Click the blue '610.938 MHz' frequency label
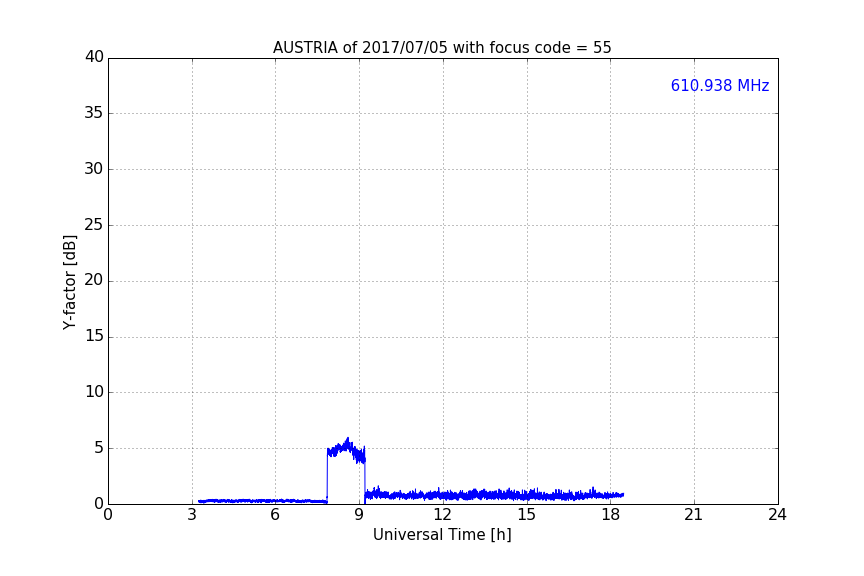864x576 pixels. click(720, 85)
